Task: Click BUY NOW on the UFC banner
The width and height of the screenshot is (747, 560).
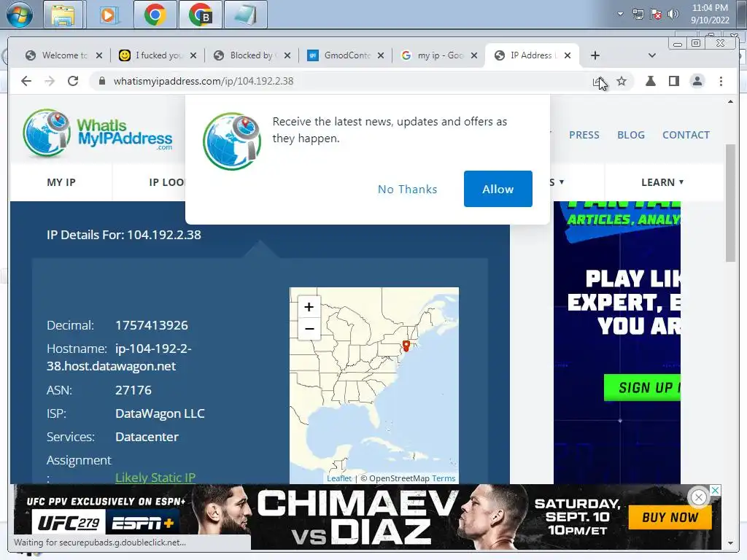Action: [x=670, y=518]
